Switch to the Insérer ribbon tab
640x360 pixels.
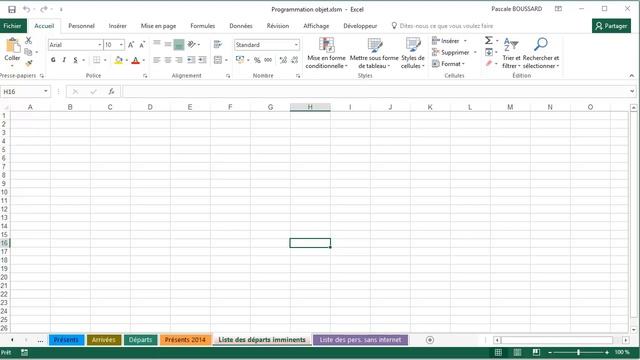click(118, 26)
